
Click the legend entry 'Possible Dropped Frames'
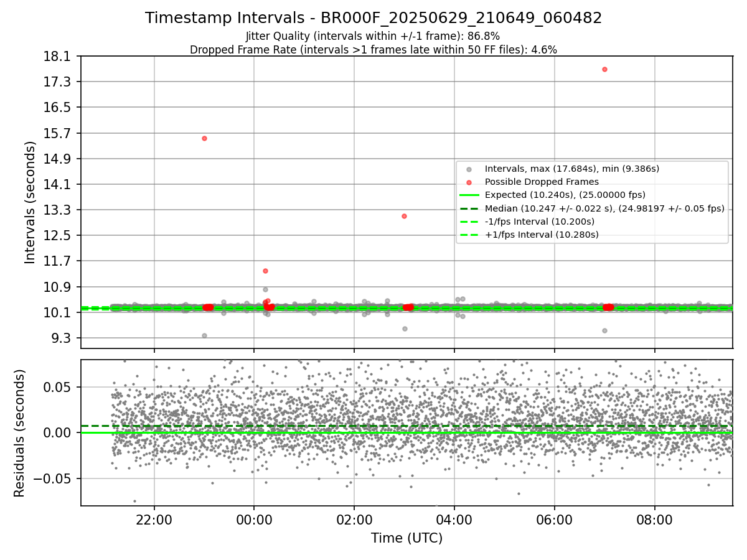[x=542, y=182]
